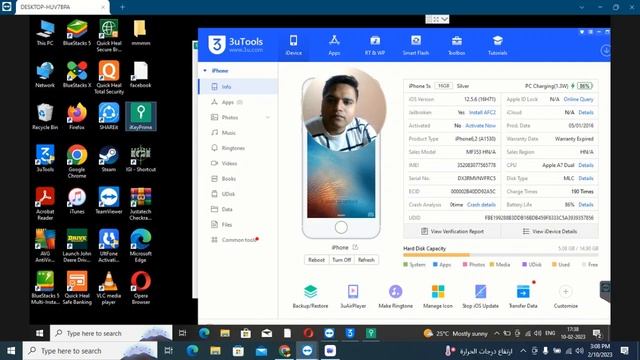Open the Manage Icon tool
The image size is (640, 360).
[x=438, y=296]
